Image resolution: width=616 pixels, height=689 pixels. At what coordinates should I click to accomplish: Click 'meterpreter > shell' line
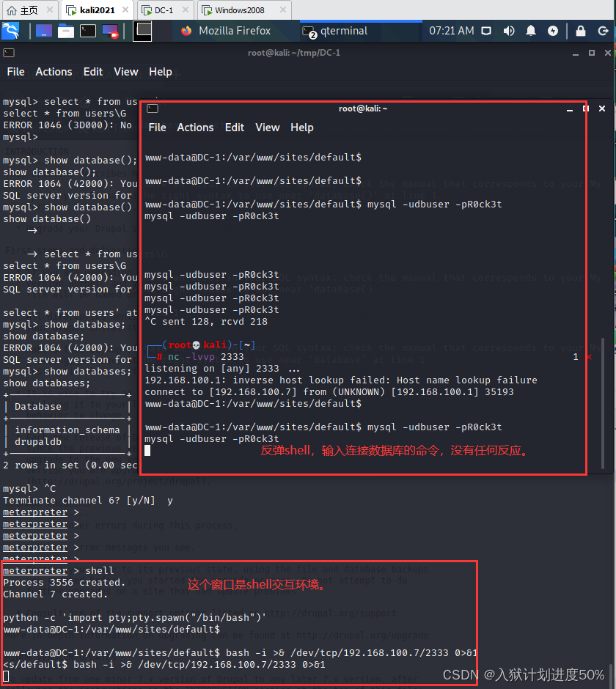(x=59, y=571)
